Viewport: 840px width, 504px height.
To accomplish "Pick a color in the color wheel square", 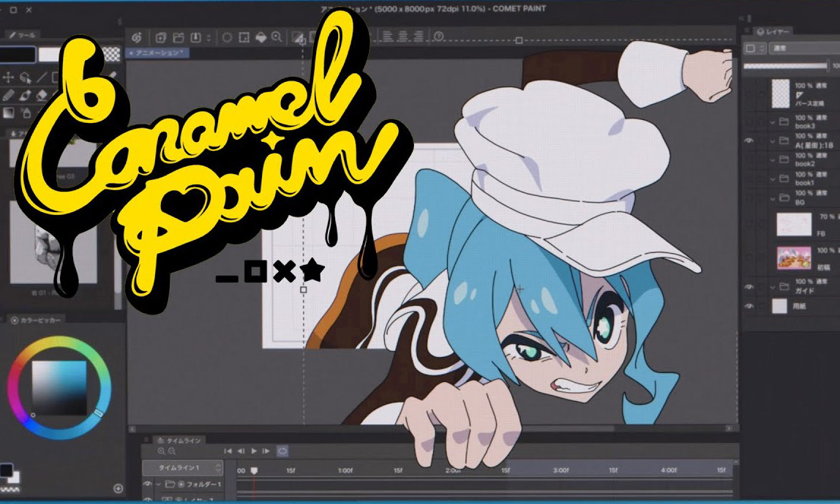I will coord(59,388).
